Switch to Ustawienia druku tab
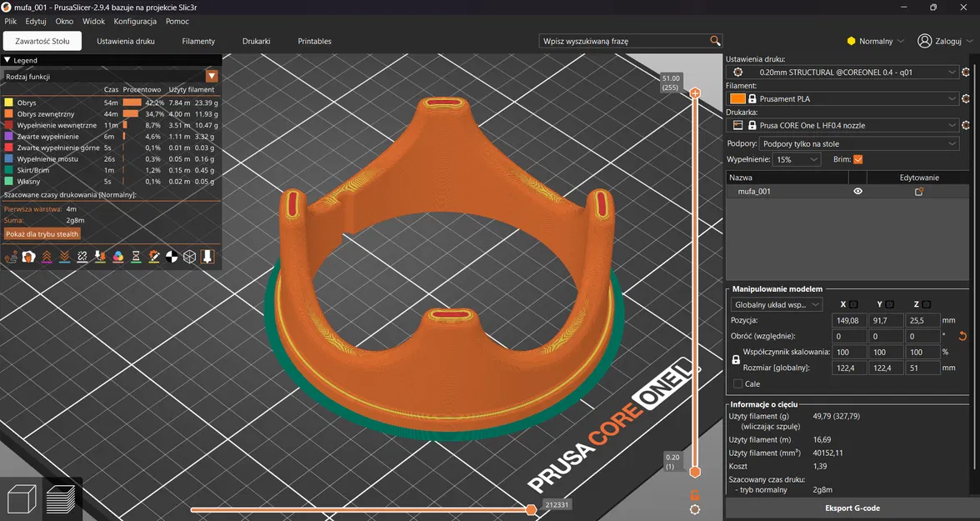The width and height of the screenshot is (980, 521). [126, 41]
